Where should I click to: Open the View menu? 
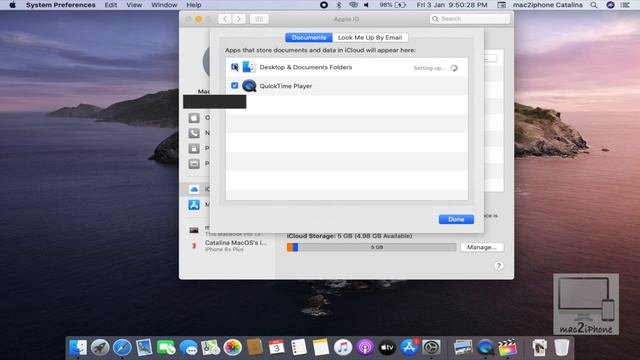tap(134, 5)
